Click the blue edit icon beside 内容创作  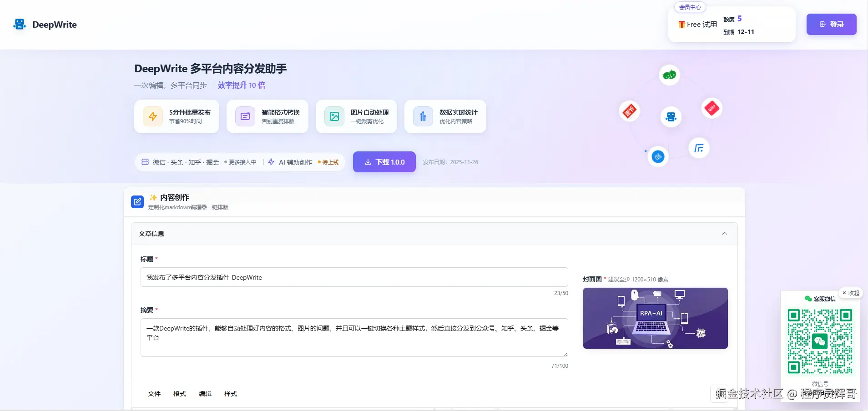click(137, 202)
